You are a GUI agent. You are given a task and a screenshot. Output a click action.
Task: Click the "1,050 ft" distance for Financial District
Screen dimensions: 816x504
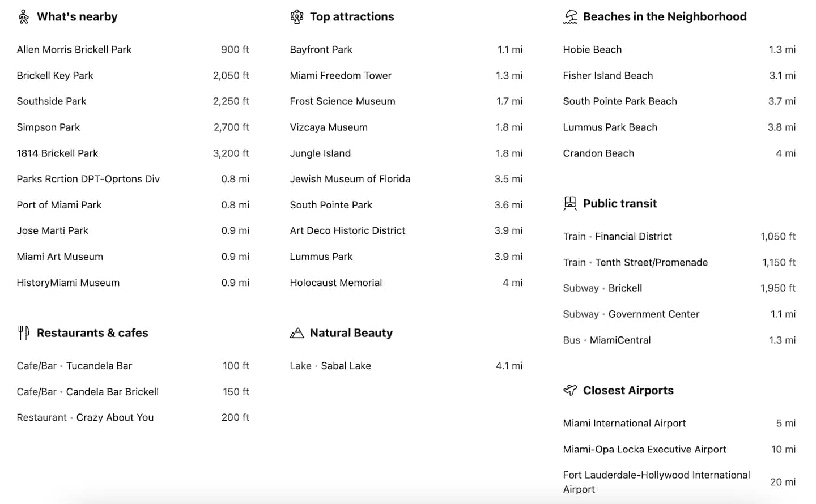coord(778,237)
